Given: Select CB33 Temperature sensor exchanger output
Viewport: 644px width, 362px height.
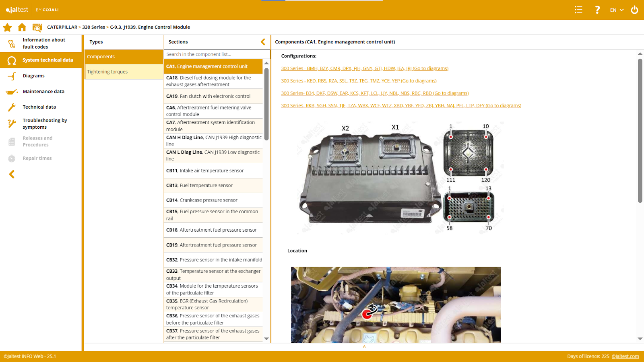Looking at the screenshot, I should click(x=213, y=275).
